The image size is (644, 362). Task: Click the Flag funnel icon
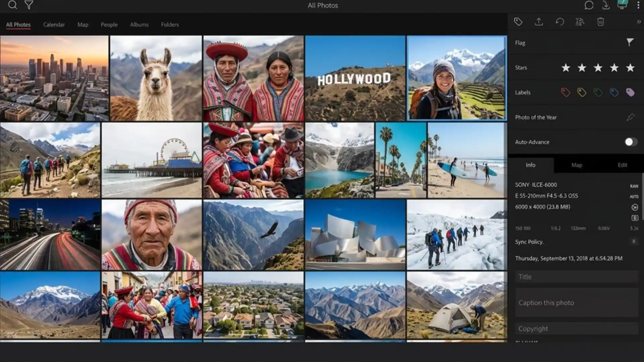(630, 42)
